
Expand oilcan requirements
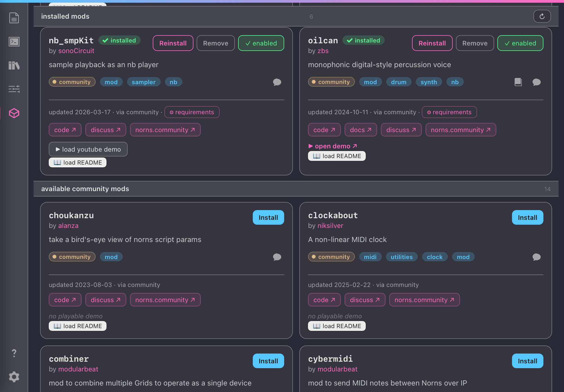449,112
